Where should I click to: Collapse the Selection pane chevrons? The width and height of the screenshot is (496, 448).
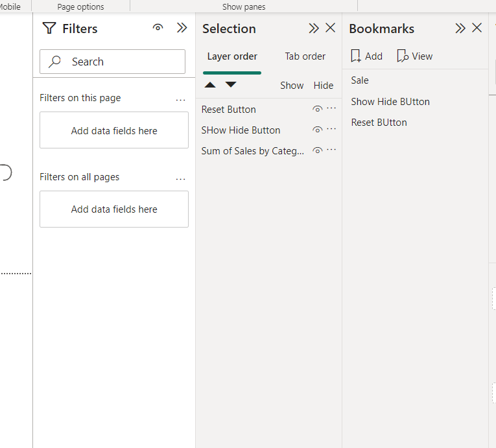pyautogui.click(x=313, y=28)
